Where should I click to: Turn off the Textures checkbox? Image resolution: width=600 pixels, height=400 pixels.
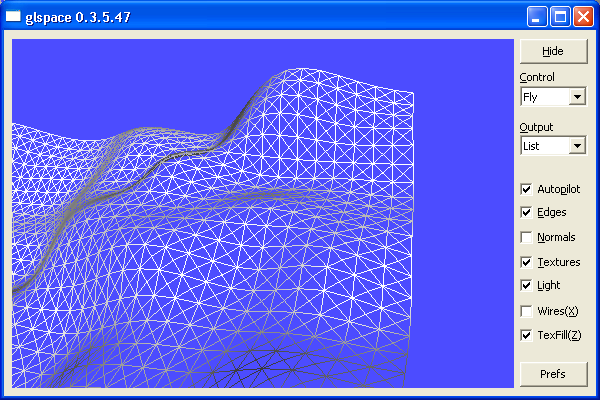click(x=526, y=262)
